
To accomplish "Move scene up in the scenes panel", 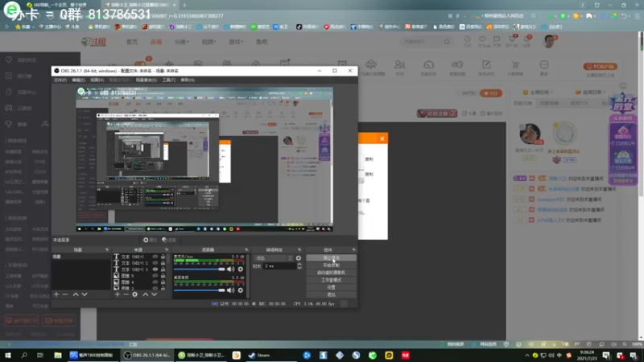I will point(76,294).
